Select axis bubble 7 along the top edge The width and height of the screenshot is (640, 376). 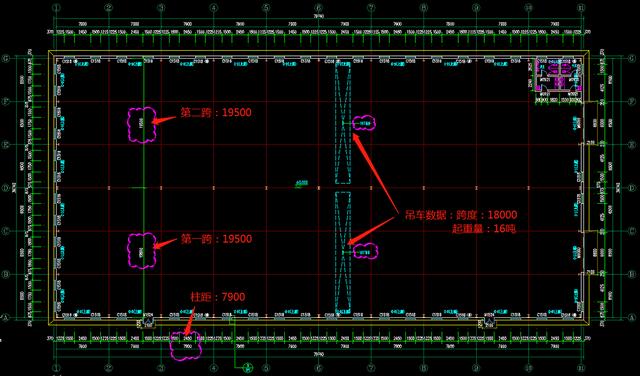click(371, 7)
